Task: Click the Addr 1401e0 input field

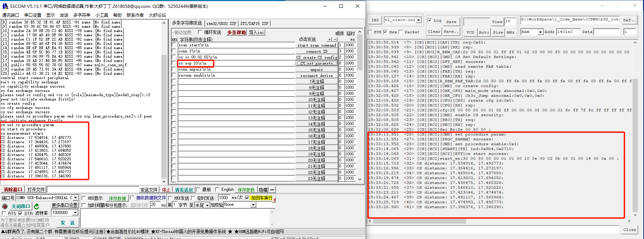Action: click(x=568, y=32)
